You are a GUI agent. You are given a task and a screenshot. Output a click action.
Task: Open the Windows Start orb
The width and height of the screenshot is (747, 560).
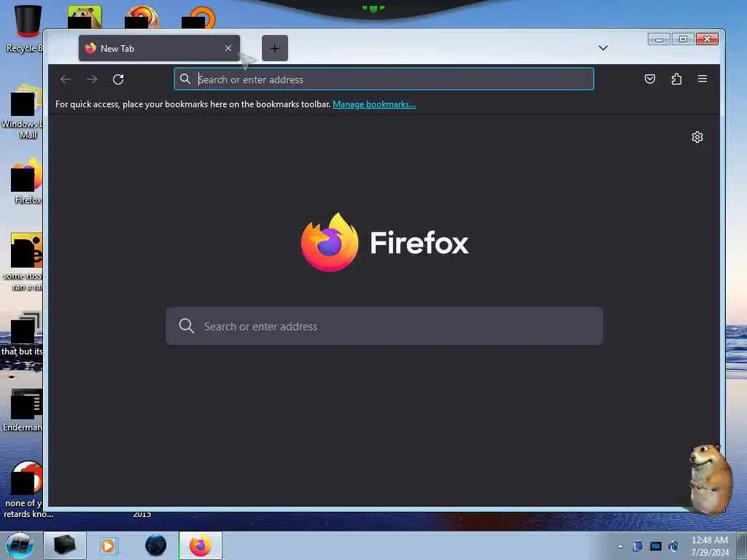pyautogui.click(x=20, y=545)
